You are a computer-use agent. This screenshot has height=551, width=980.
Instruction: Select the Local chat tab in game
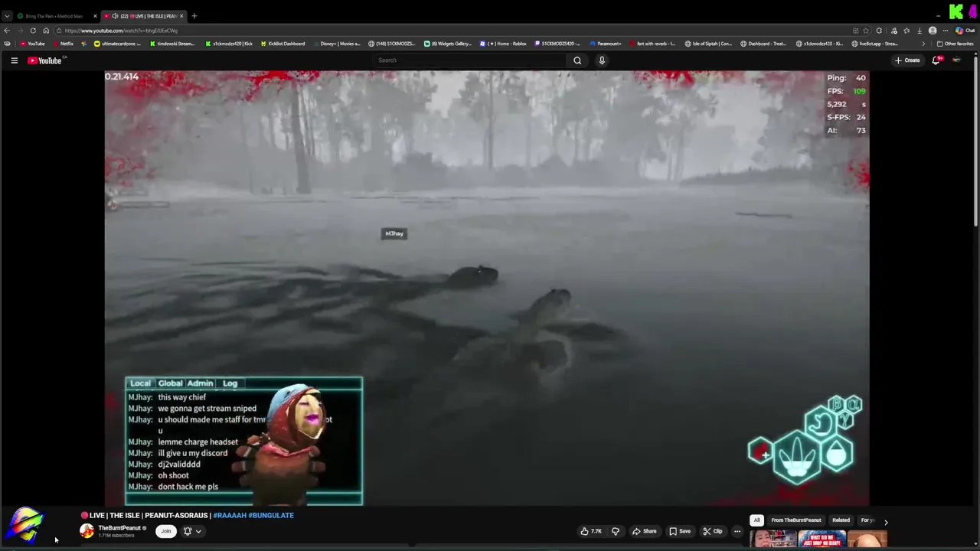140,383
